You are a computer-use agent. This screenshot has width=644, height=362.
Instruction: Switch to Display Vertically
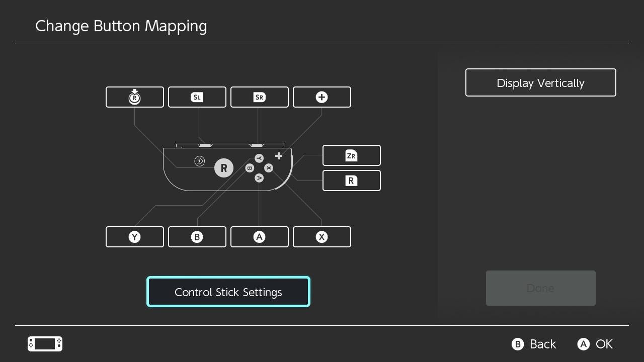(x=540, y=82)
